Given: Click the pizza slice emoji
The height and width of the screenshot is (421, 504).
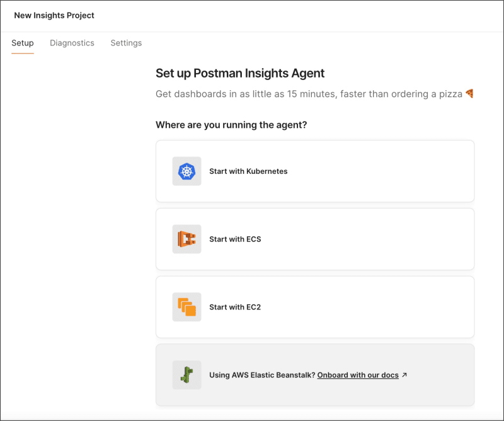Looking at the screenshot, I should click(x=469, y=94).
